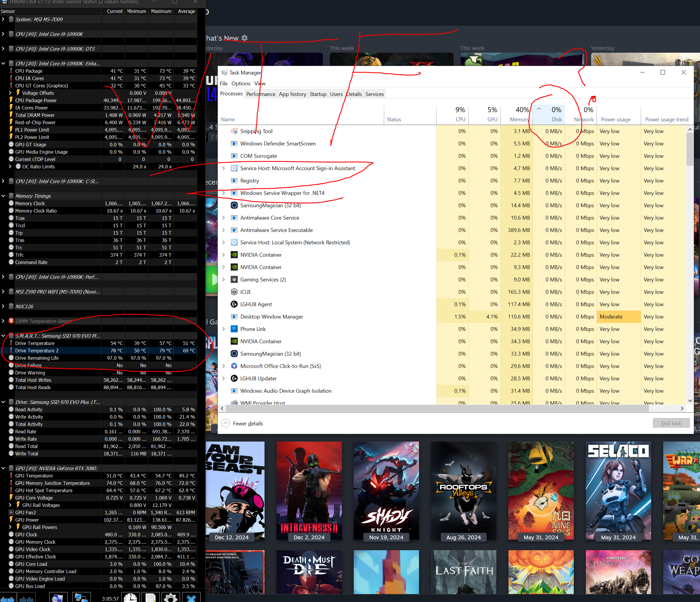Image resolution: width=700 pixels, height=602 pixels.
Task: Expand Service Host: Microsoft Account Sign-in Assistant
Action: click(x=224, y=168)
